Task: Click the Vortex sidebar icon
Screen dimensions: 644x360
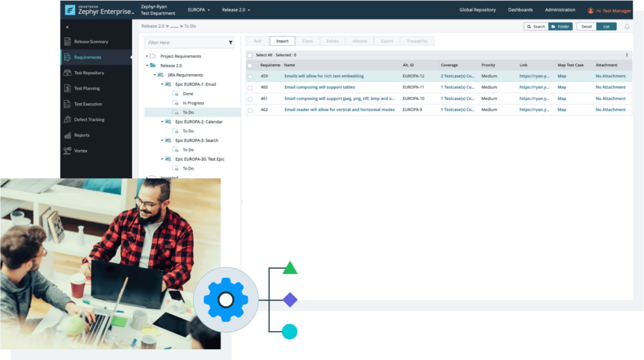Action: point(67,151)
